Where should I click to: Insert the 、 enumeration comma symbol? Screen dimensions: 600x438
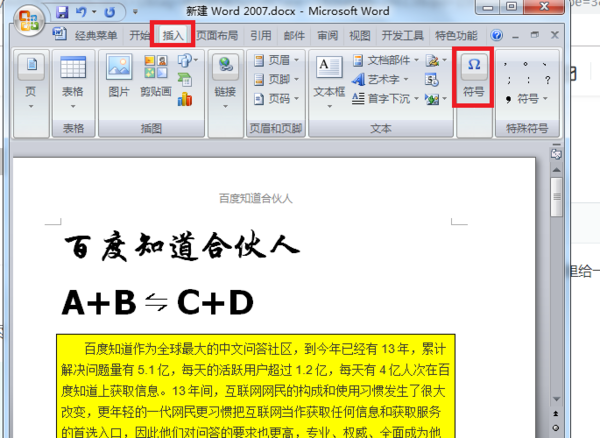545,64
